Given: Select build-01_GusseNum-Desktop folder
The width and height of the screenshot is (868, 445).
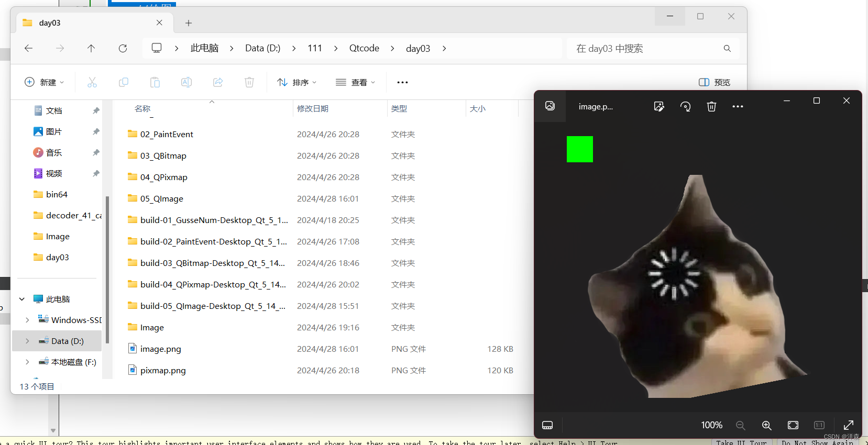Looking at the screenshot, I should point(208,220).
